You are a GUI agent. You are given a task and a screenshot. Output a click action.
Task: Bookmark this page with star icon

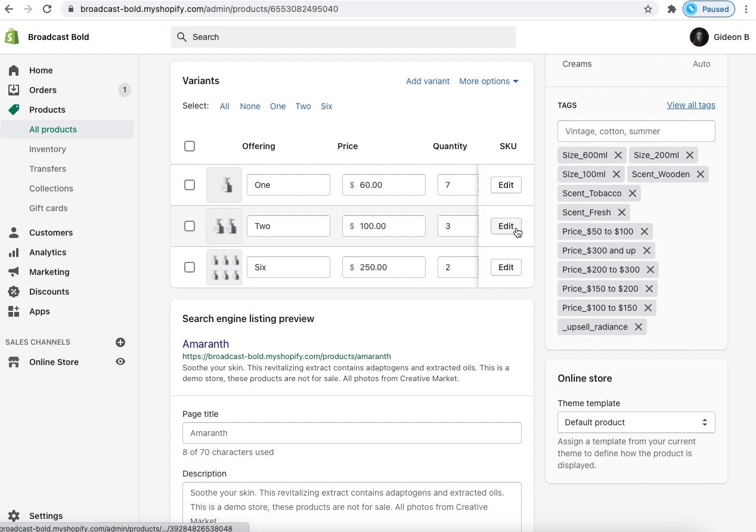(648, 9)
